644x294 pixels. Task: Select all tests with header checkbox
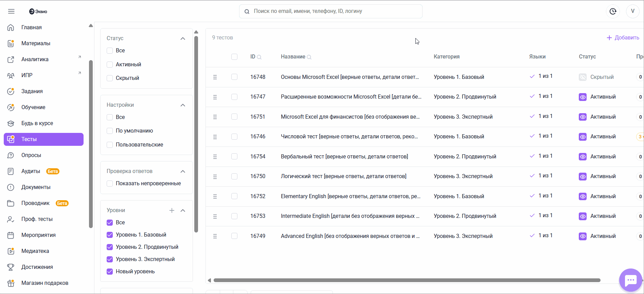(x=234, y=57)
